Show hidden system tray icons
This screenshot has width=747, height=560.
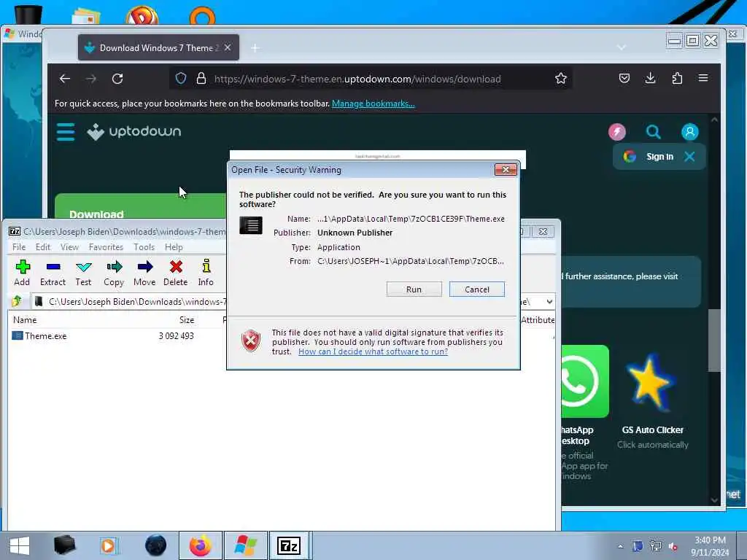click(620, 547)
